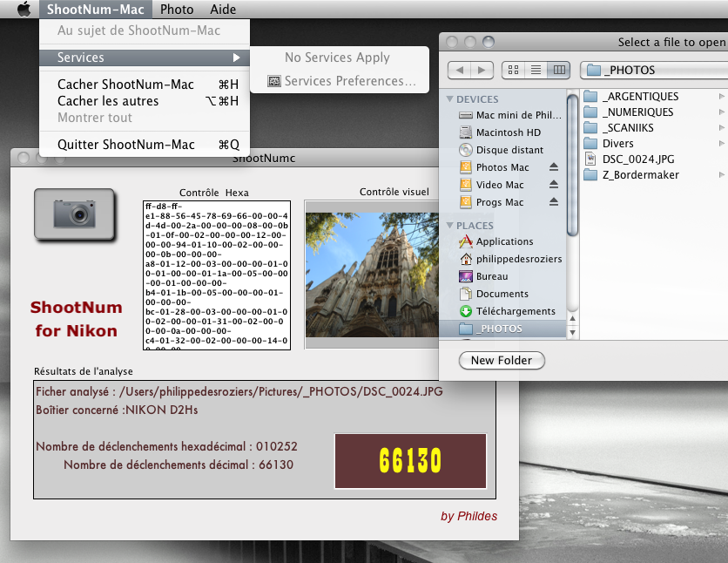Open Progs Mac volume in sidebar
Image resolution: width=728 pixels, height=563 pixels.
[x=491, y=202]
